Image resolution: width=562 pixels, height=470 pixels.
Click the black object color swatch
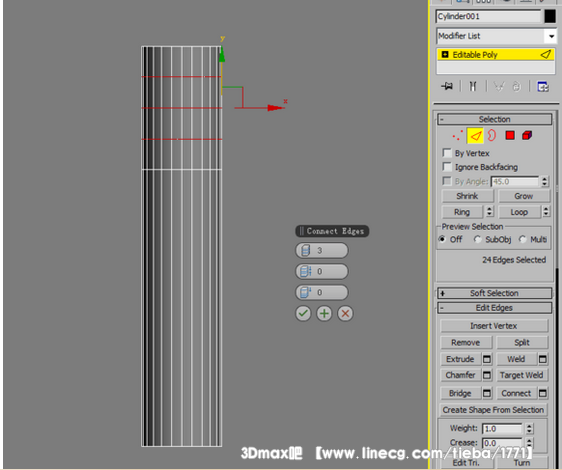pos(550,16)
